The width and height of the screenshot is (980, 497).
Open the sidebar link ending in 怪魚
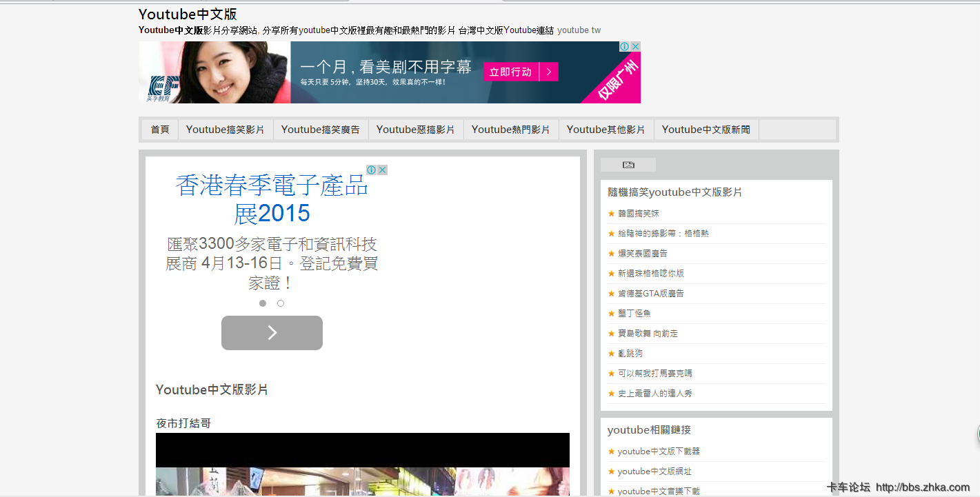[634, 314]
